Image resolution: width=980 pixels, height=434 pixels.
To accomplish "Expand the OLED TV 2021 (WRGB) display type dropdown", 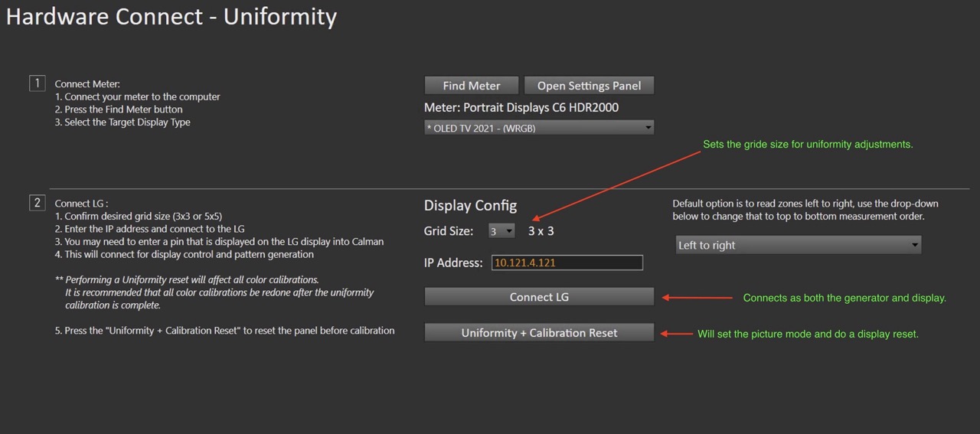I will (539, 128).
